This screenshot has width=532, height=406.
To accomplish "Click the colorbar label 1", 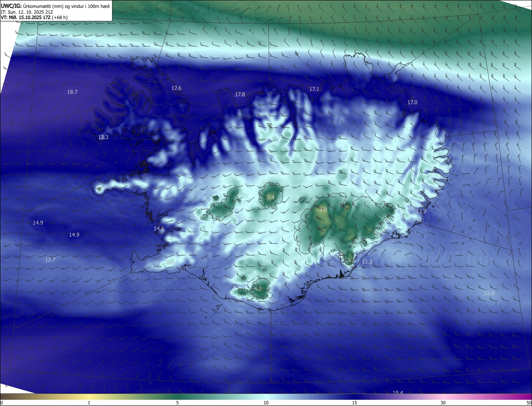I will click(x=89, y=403).
